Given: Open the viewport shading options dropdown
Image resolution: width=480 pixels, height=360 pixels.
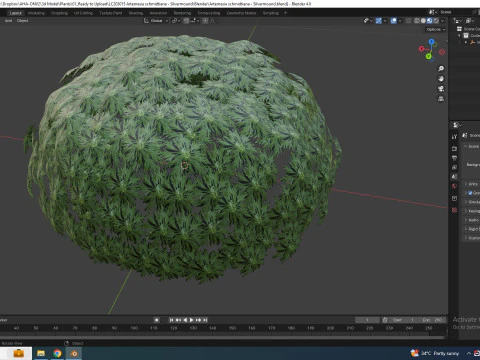Looking at the screenshot, I should click(x=443, y=21).
